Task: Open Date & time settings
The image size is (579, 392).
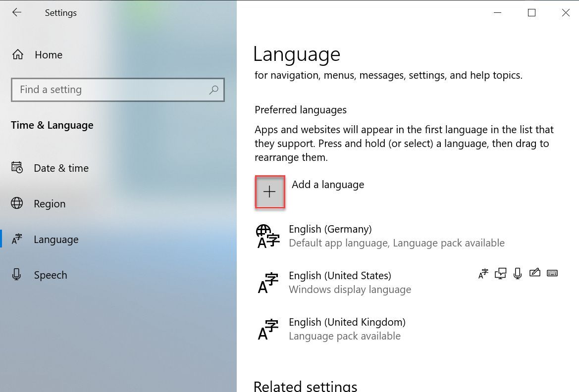Action: click(118, 168)
